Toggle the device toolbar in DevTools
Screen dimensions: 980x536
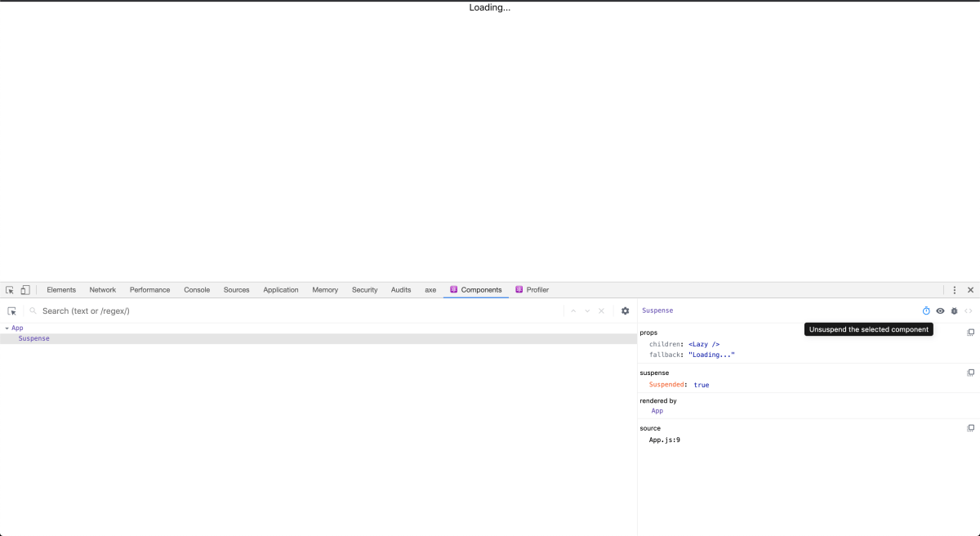25,289
